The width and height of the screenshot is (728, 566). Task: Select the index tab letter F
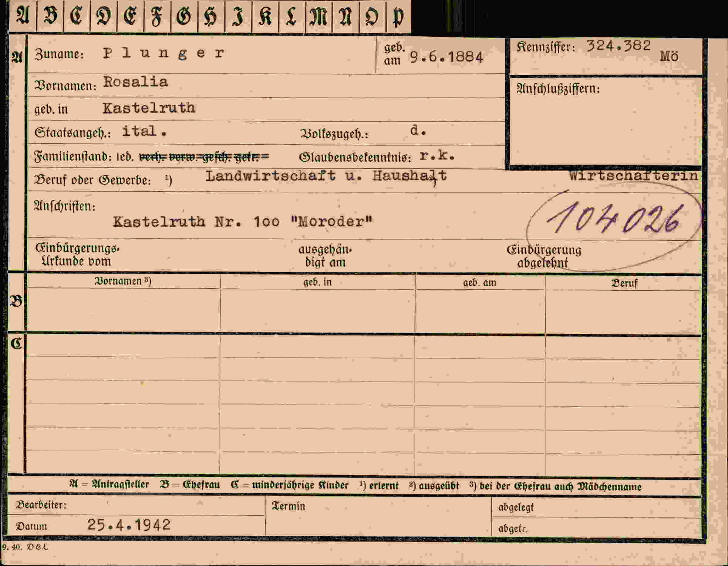click(x=157, y=17)
